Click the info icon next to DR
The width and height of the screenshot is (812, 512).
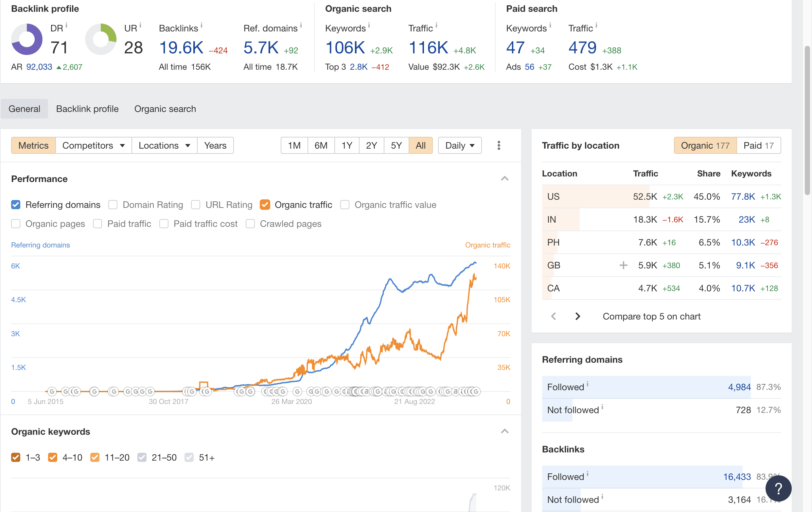[66, 25]
